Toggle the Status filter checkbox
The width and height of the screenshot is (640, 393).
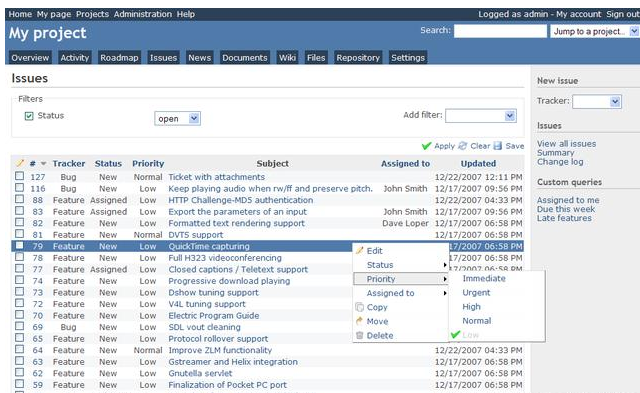click(29, 116)
